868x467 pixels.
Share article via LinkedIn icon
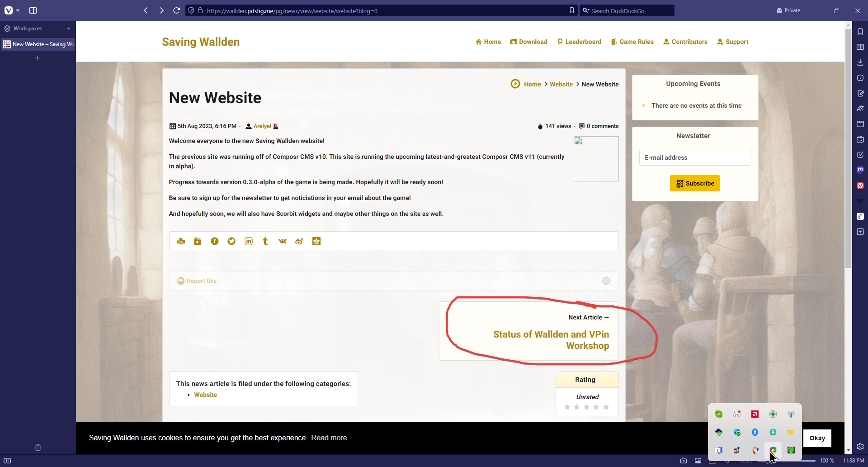(249, 241)
